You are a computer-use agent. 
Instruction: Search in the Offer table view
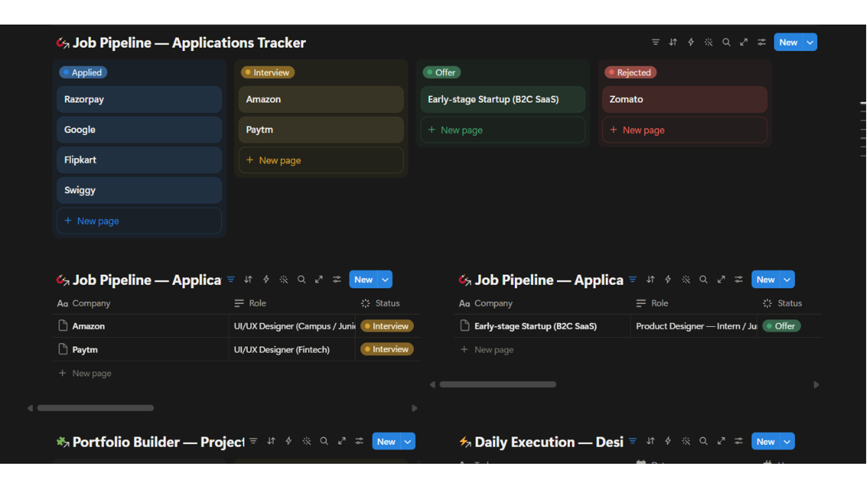[x=704, y=280]
